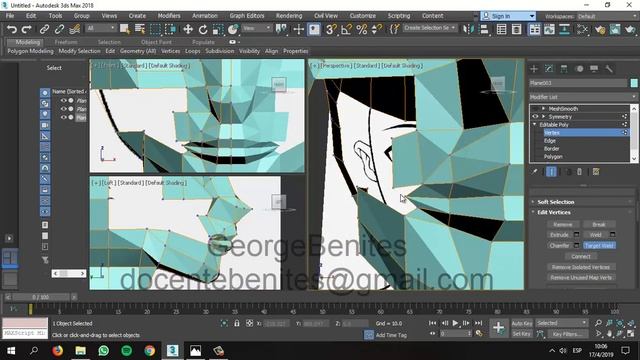640x360 pixels.
Task: Click the Undo arrow icon
Action: (x=12, y=29)
